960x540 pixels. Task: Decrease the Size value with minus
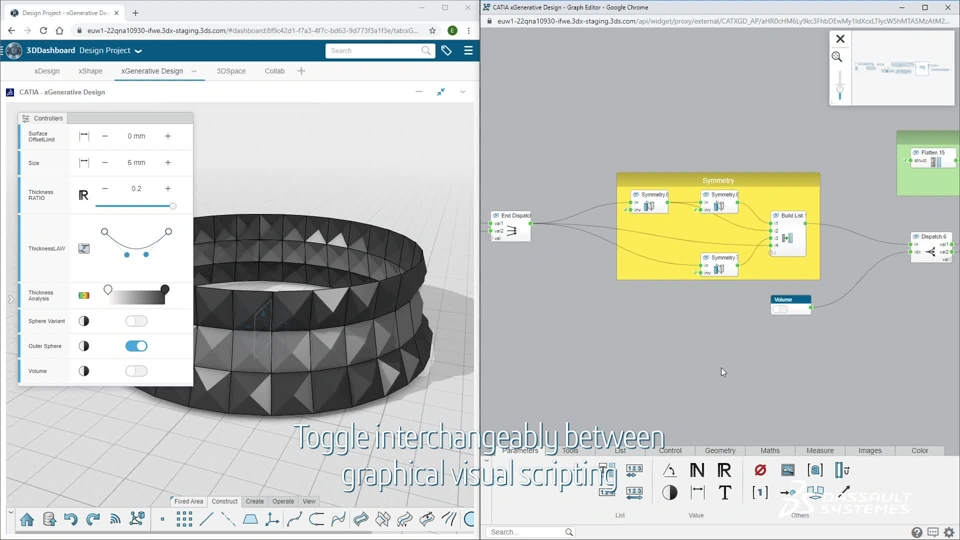click(105, 163)
